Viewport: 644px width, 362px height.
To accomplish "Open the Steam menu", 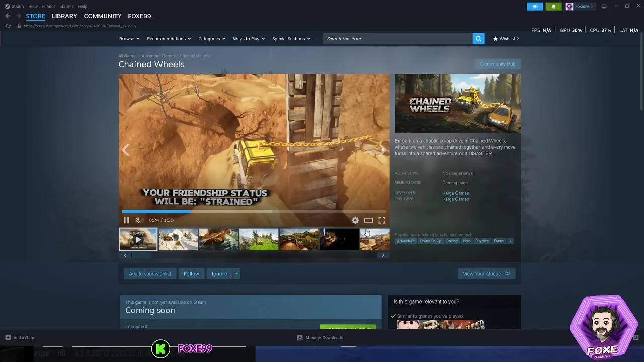I will click(x=15, y=6).
